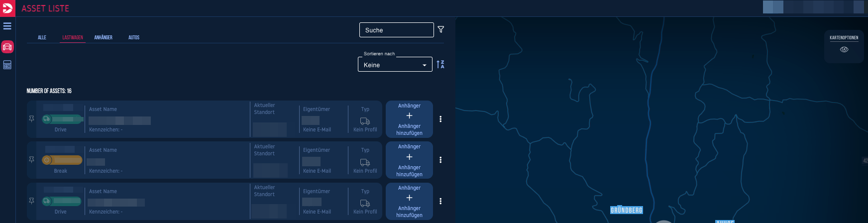Open the vehicle assets sidebar icon

point(7,47)
